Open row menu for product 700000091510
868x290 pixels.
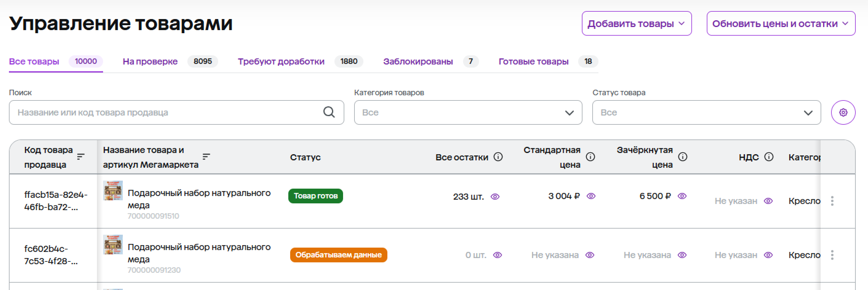[x=832, y=201]
